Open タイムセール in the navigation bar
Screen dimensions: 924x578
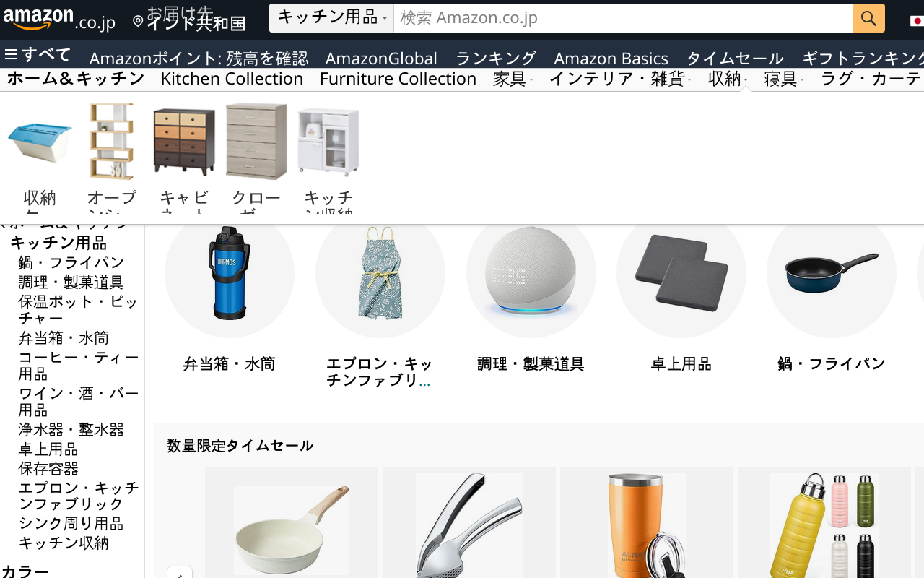click(735, 59)
